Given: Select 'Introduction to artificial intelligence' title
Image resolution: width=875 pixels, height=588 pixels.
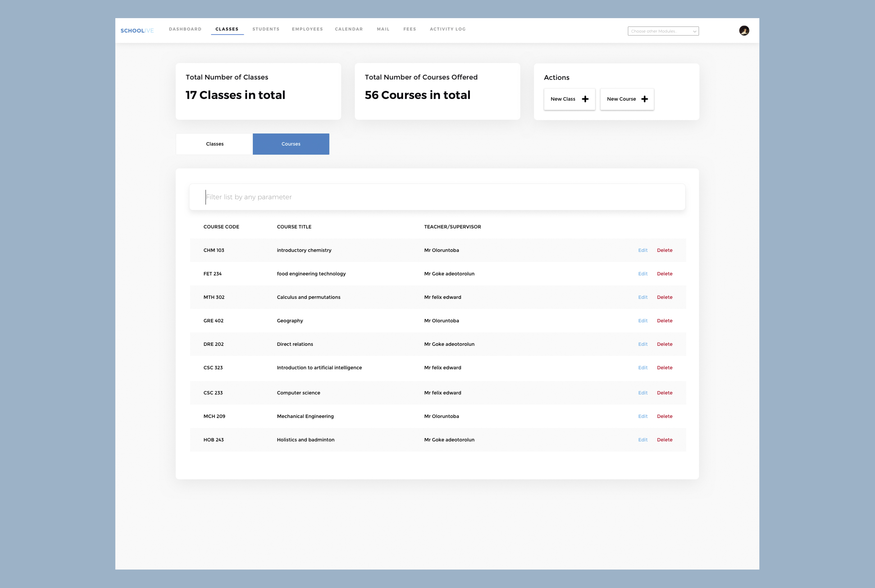Looking at the screenshot, I should click(x=319, y=367).
